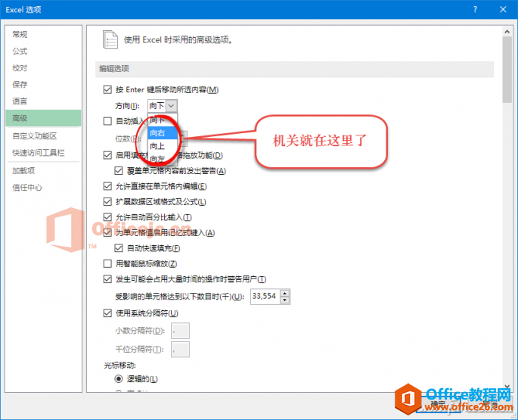Toggle 为单元格值启用记忆式键入 checkbox
The width and height of the screenshot is (518, 420).
pyautogui.click(x=107, y=232)
